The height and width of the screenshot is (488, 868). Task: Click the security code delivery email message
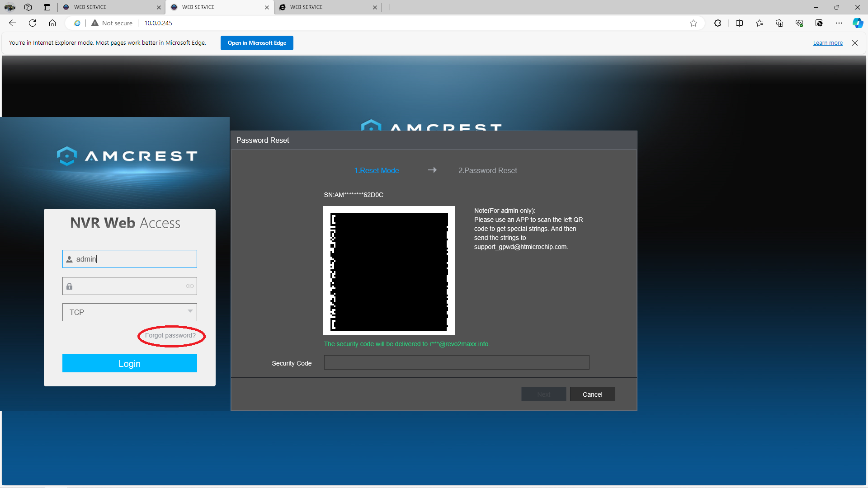click(x=407, y=344)
